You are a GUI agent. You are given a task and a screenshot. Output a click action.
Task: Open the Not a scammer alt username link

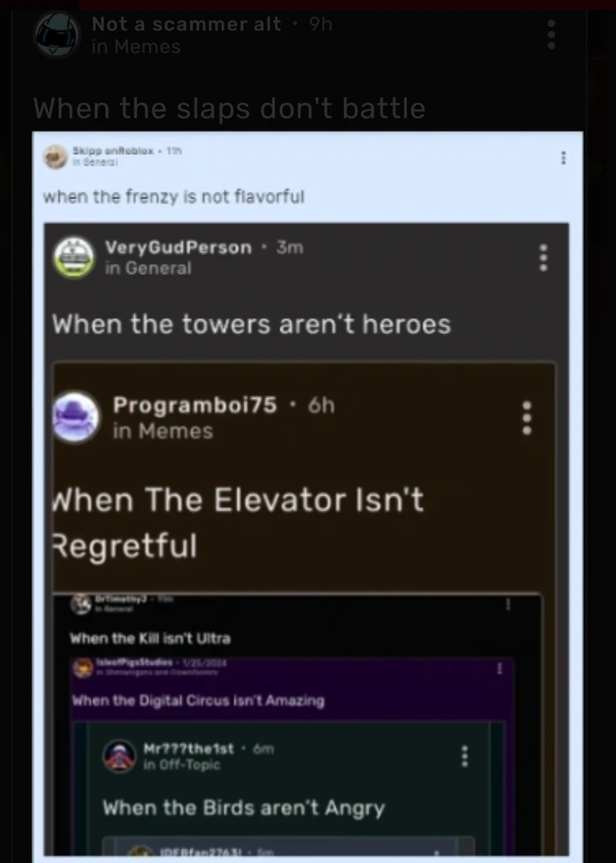[x=186, y=24]
